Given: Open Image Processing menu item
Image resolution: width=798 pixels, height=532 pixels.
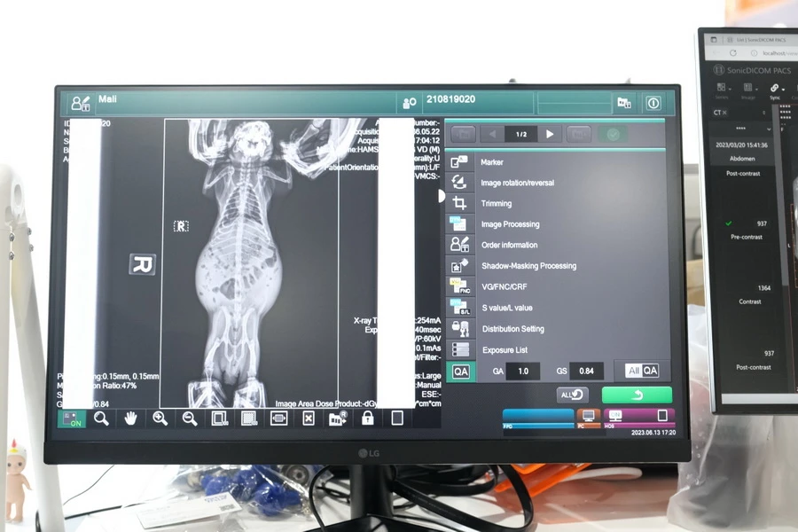Looking at the screenshot, I should coord(510,224).
